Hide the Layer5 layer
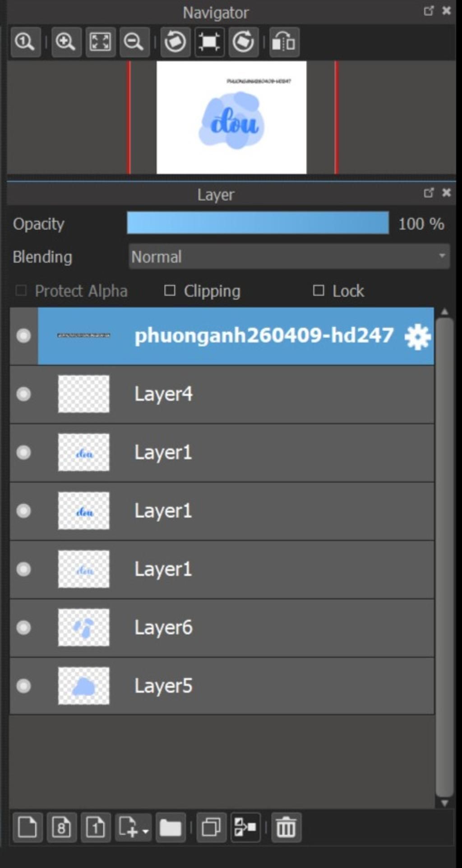The image size is (462, 868). [x=23, y=686]
